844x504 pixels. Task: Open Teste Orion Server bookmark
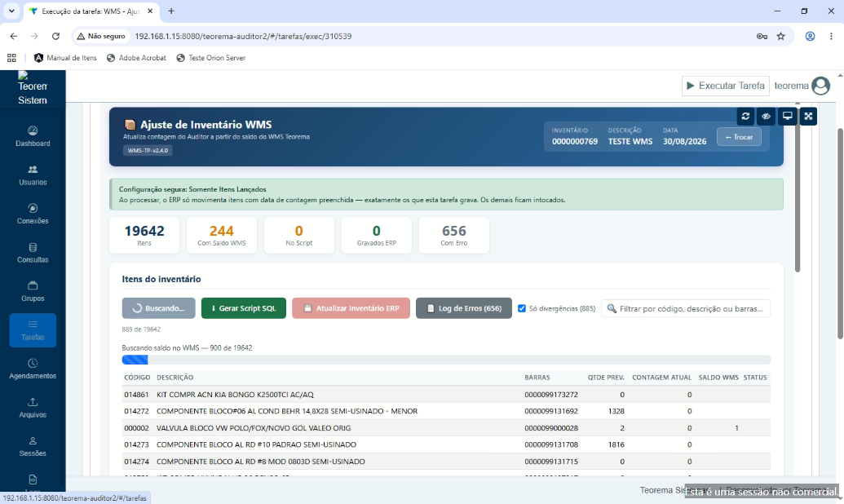(x=211, y=58)
